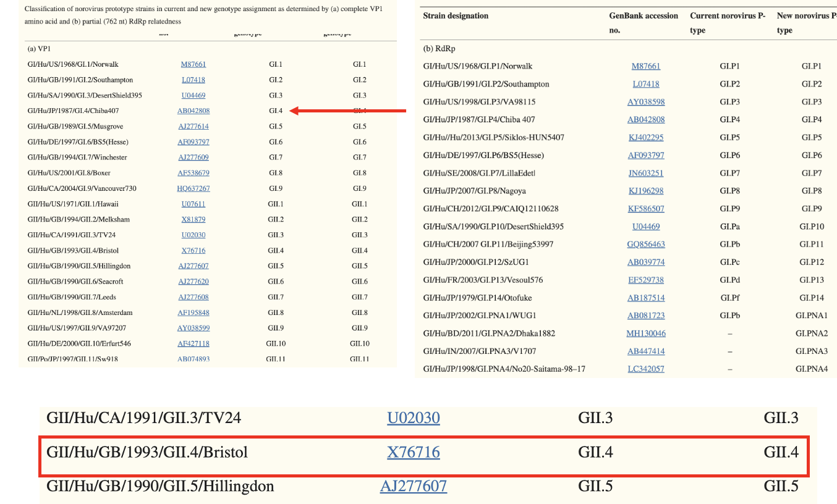The image size is (837, 504).
Task: Open GenBank link AJ277614 for Musgrove strain
Action: 193,127
